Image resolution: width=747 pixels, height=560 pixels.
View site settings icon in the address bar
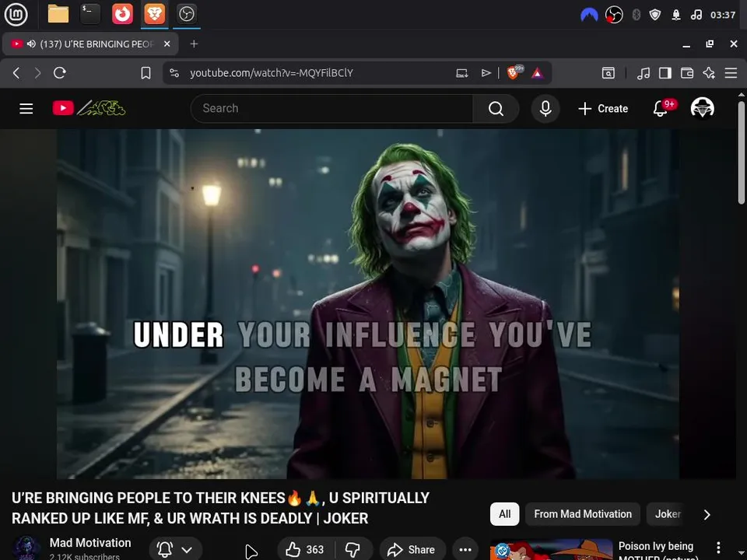174,73
